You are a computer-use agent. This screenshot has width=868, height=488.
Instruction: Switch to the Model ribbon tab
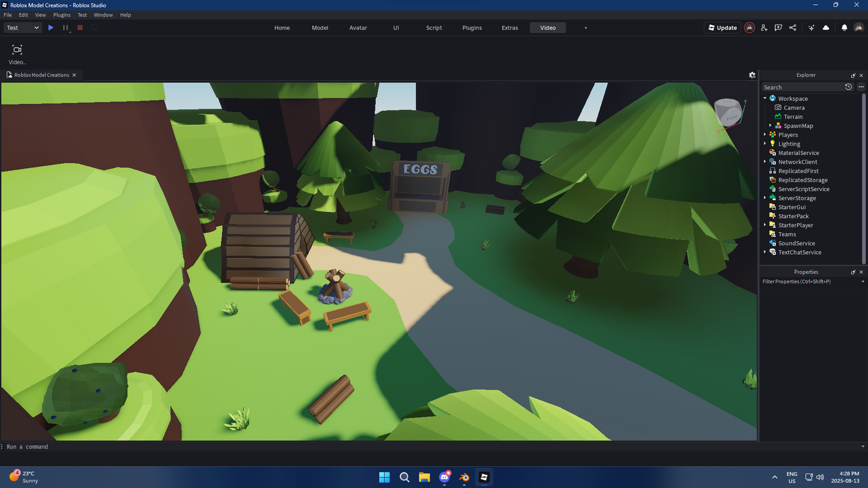[x=320, y=28]
